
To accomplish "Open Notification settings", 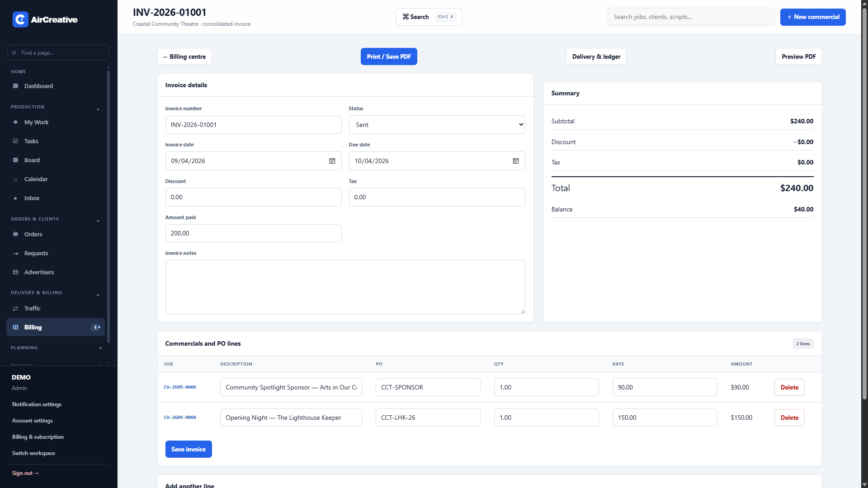I will (37, 404).
